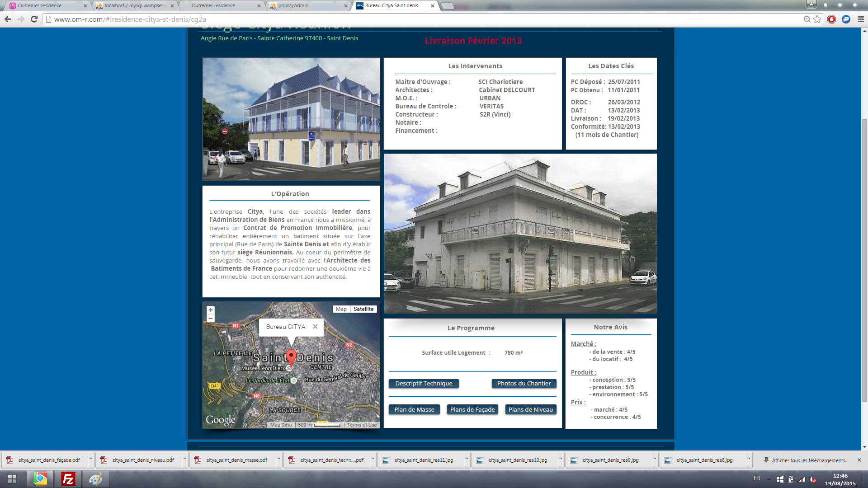The width and height of the screenshot is (868, 488).
Task: Open Plan de Masse
Action: tap(414, 410)
